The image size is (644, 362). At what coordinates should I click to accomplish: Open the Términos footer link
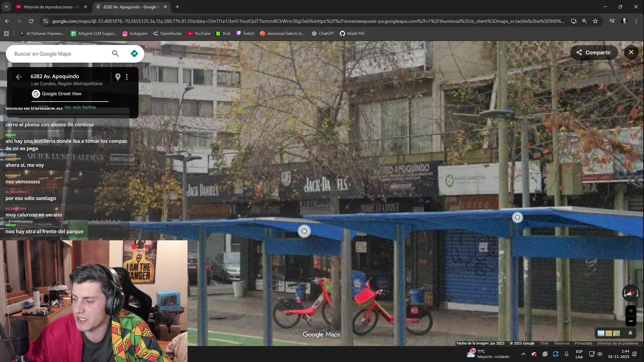click(x=561, y=343)
